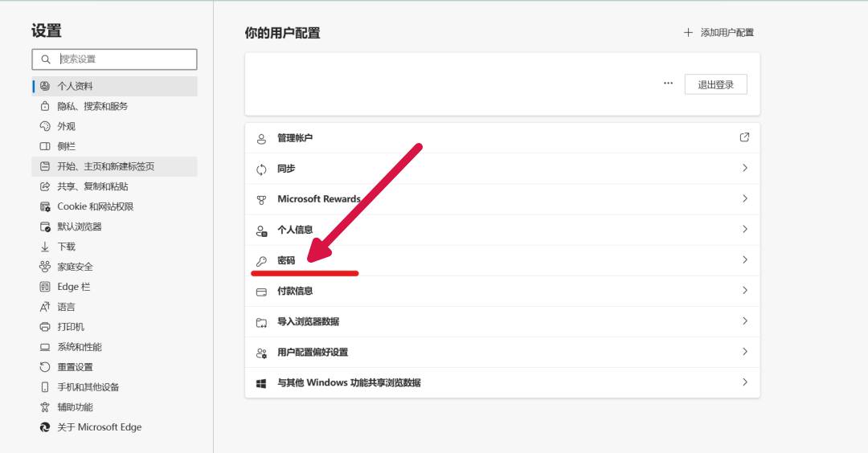Click the 下载 download arrow icon
Image resolution: width=868 pixels, height=453 pixels.
point(45,247)
